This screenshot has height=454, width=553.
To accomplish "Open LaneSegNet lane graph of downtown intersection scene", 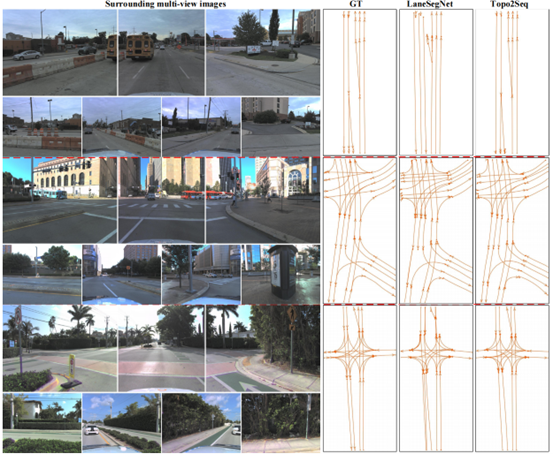I will click(x=436, y=230).
